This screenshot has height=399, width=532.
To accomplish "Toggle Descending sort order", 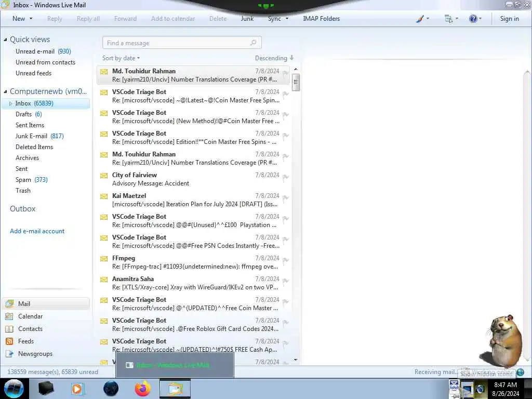I will (271, 58).
